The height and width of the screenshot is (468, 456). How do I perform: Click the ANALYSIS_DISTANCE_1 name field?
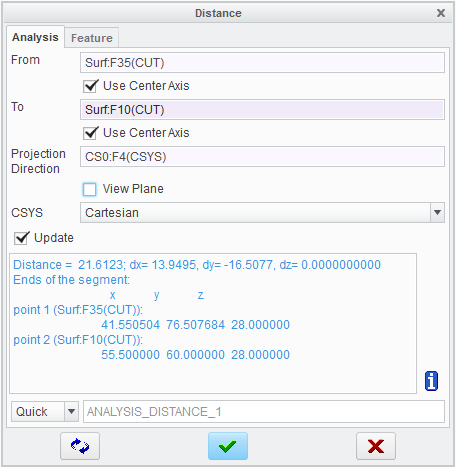click(x=264, y=412)
